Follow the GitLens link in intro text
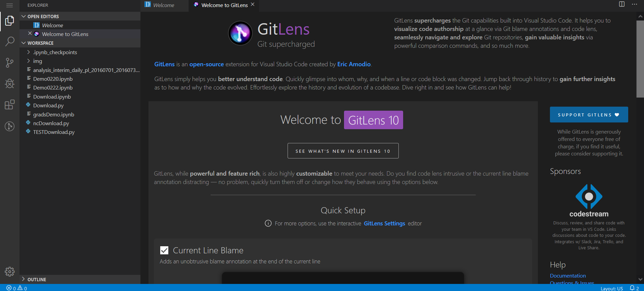 [164, 64]
